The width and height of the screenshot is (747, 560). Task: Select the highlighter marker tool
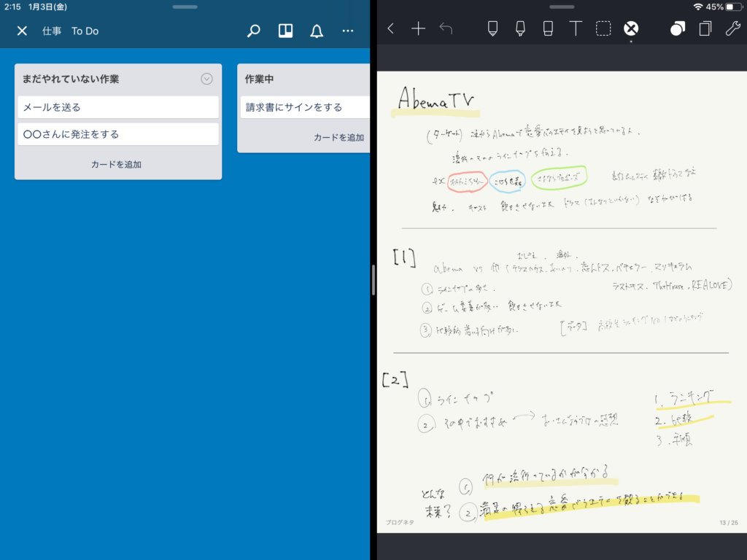[x=520, y=28]
